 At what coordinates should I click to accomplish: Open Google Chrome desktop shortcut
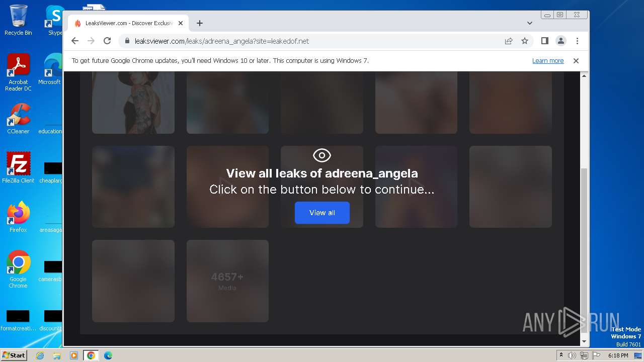18,269
